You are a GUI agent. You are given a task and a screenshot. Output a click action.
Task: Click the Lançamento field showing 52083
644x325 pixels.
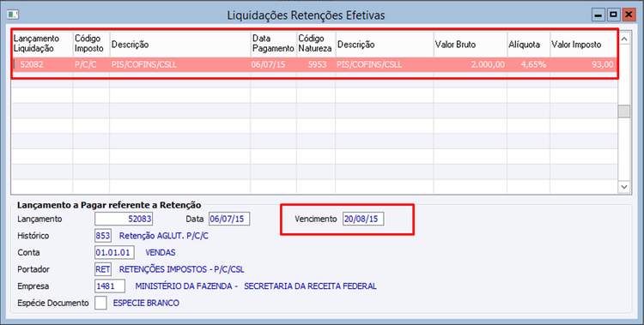point(124,219)
